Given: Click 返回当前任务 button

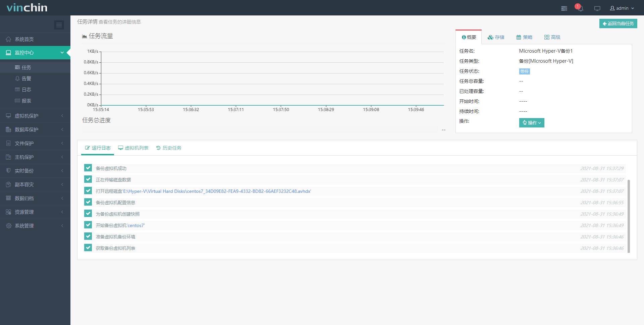Looking at the screenshot, I should pyautogui.click(x=618, y=23).
